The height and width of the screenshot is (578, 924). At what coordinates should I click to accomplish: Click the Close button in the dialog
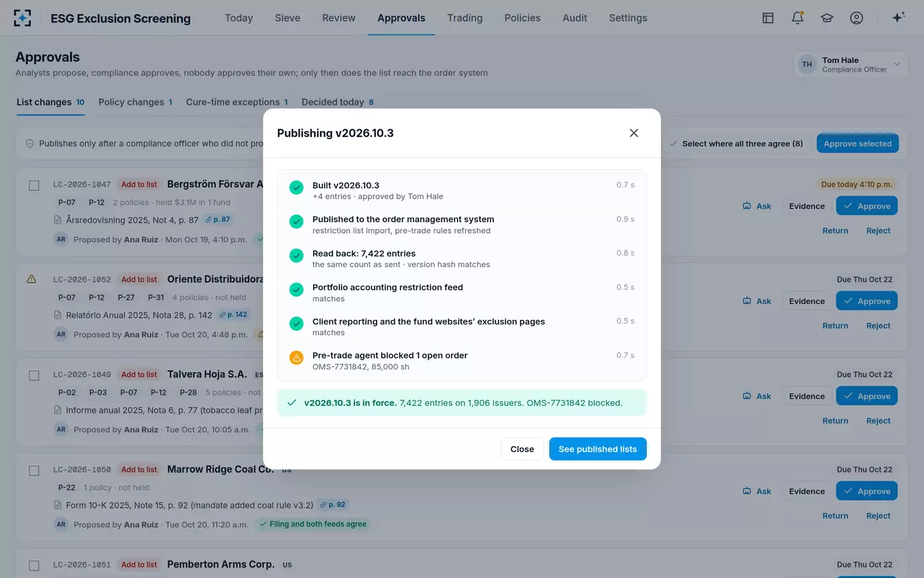pyautogui.click(x=522, y=449)
